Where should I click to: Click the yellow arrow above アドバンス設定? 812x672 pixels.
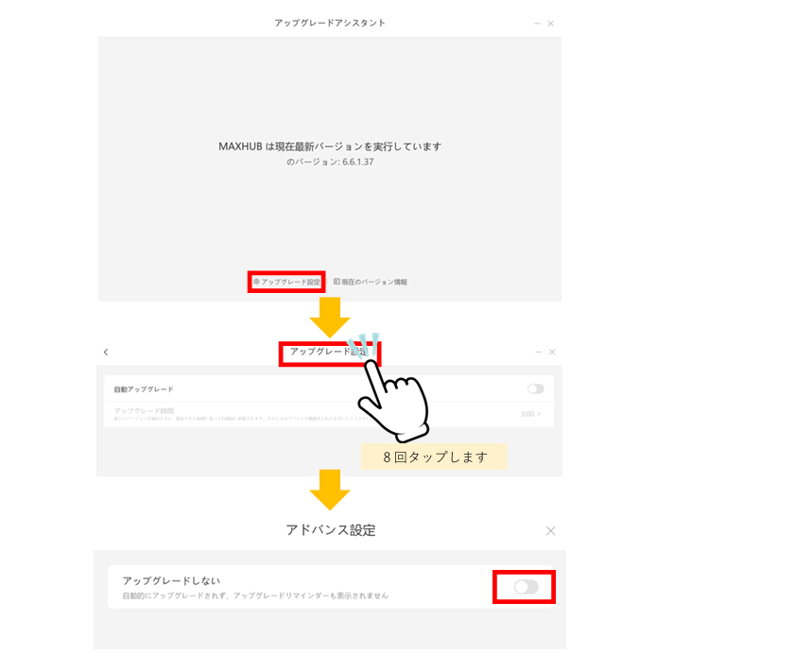tap(330, 490)
